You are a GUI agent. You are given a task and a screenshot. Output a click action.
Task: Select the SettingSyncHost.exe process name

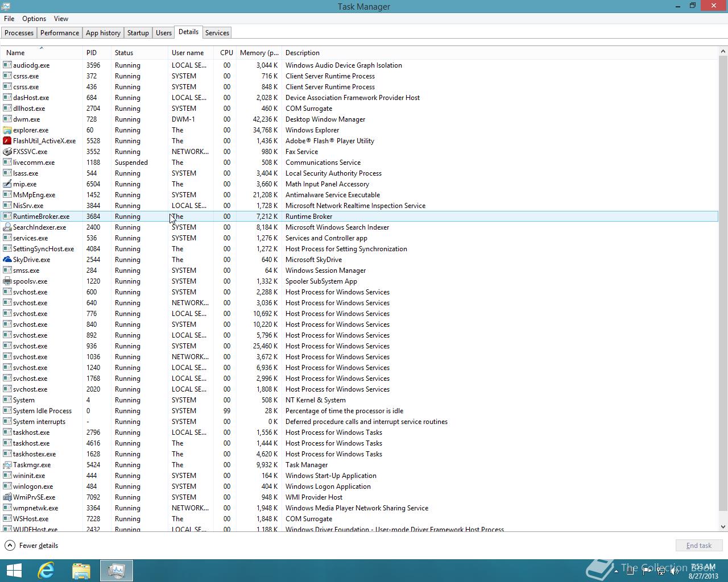(x=43, y=249)
